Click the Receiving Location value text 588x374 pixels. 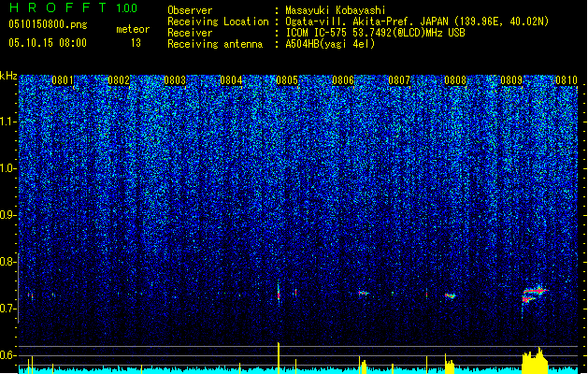coord(417,22)
